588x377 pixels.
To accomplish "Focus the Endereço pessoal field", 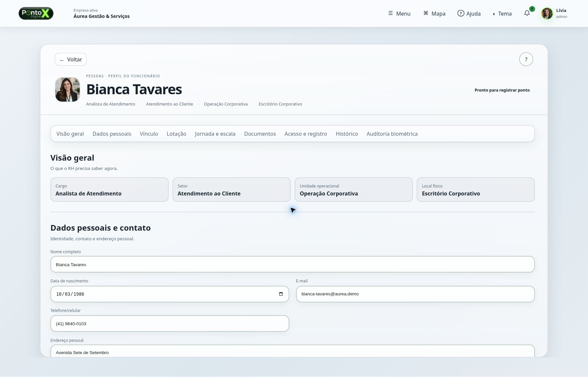I will point(292,351).
